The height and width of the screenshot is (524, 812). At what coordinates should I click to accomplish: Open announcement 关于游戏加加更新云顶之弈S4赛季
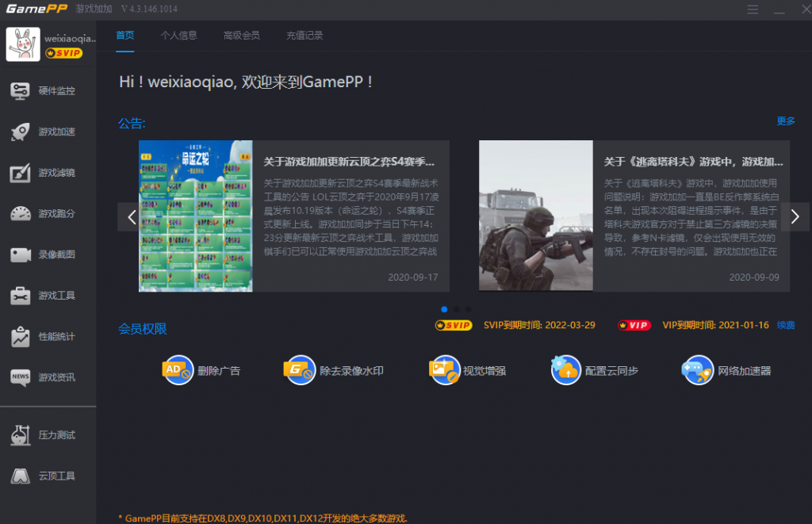pyautogui.click(x=349, y=162)
